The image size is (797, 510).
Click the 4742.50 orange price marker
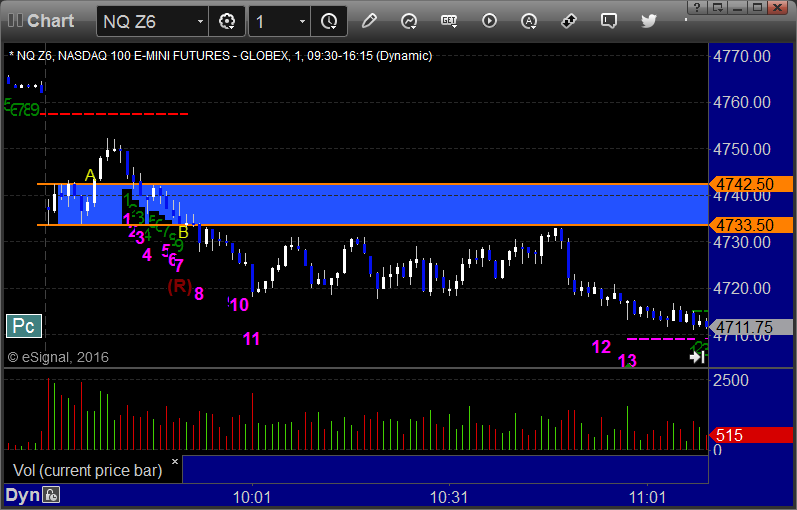pyautogui.click(x=751, y=184)
